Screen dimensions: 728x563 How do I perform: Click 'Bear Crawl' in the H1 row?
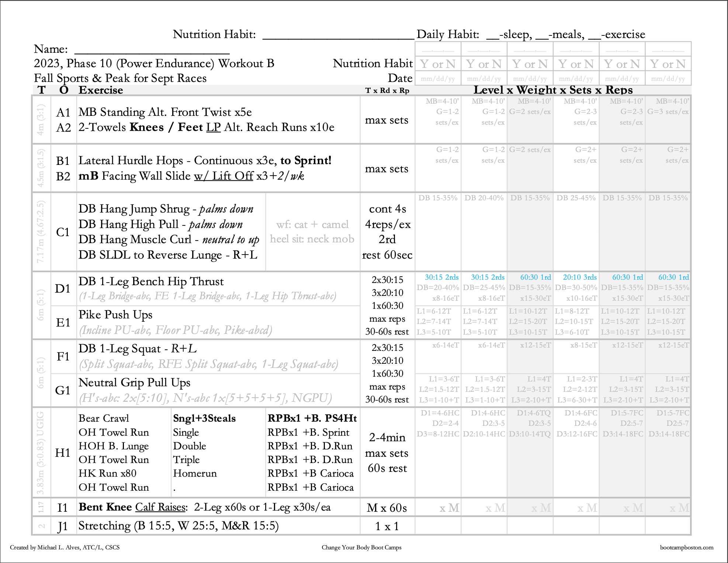pyautogui.click(x=104, y=418)
